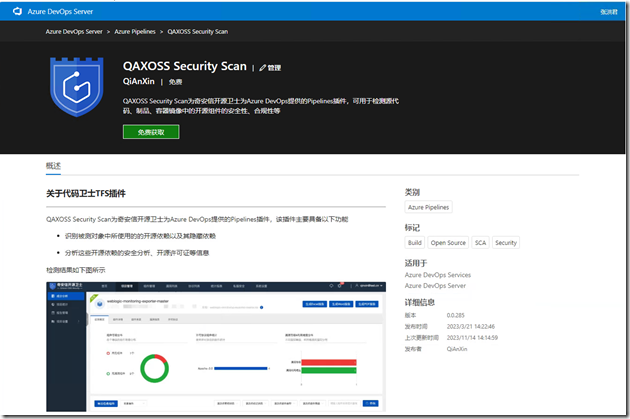Click QAXOSS Security Scan breadcrumb
The image size is (630, 419).
coord(198,31)
